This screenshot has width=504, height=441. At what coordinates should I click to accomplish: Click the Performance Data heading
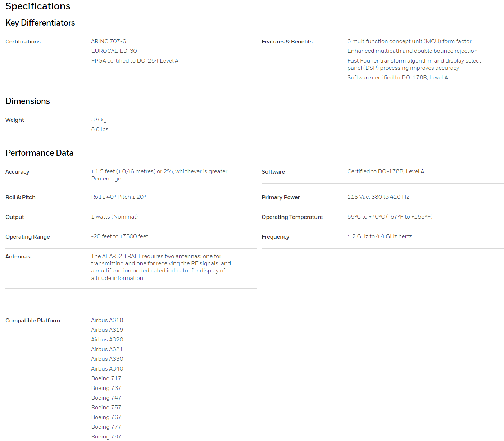pos(40,153)
